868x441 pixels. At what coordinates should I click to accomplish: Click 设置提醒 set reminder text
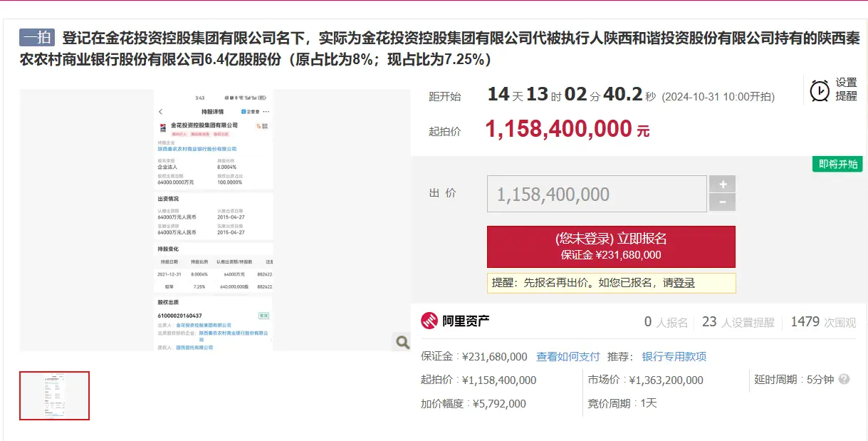[846, 90]
